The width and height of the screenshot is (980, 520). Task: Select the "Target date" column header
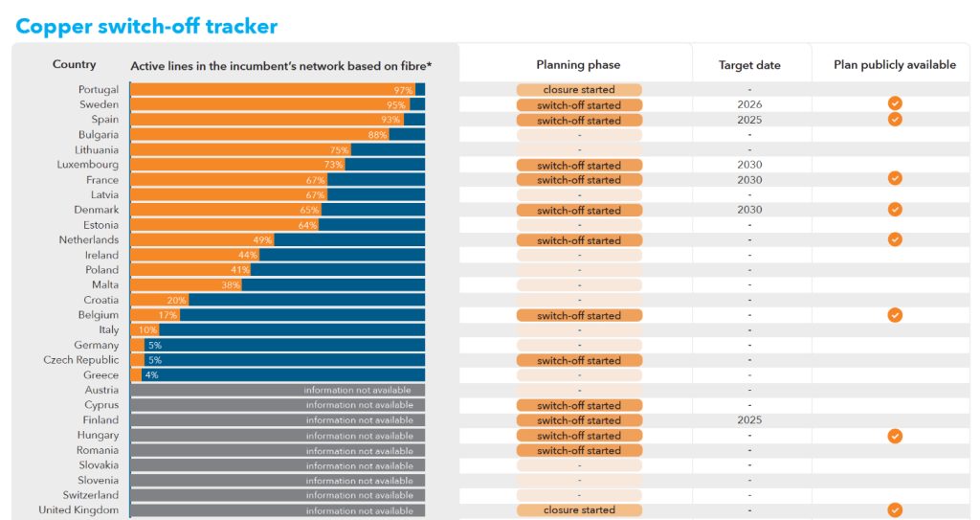749,65
